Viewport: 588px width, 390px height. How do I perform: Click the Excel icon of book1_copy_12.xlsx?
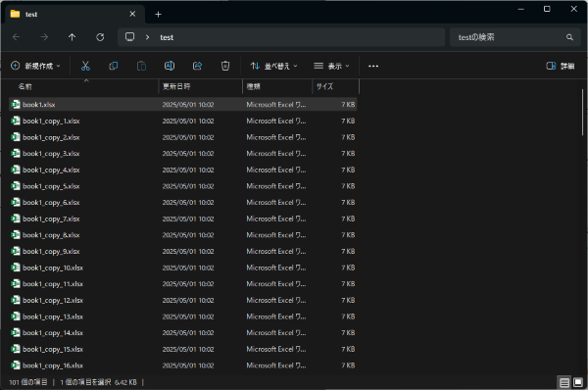[16, 300]
